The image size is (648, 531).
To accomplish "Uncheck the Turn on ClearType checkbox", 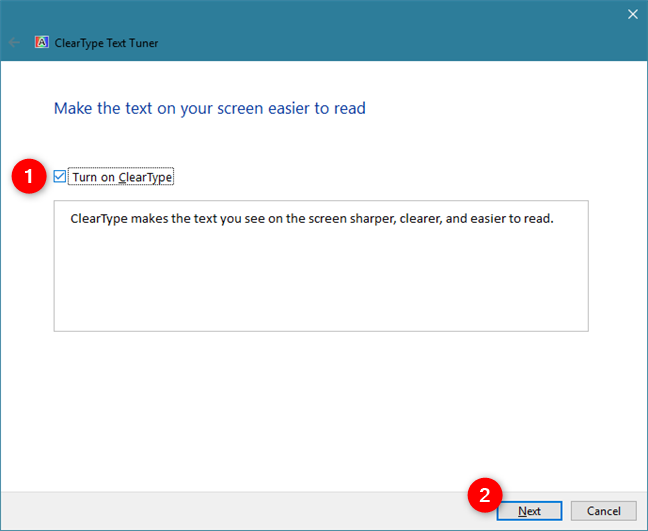I will (60, 176).
